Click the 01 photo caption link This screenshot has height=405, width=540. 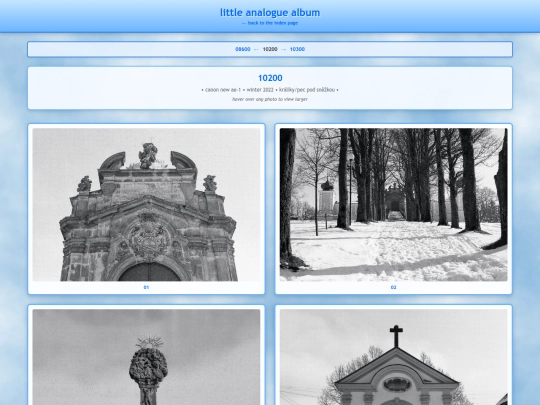146,287
